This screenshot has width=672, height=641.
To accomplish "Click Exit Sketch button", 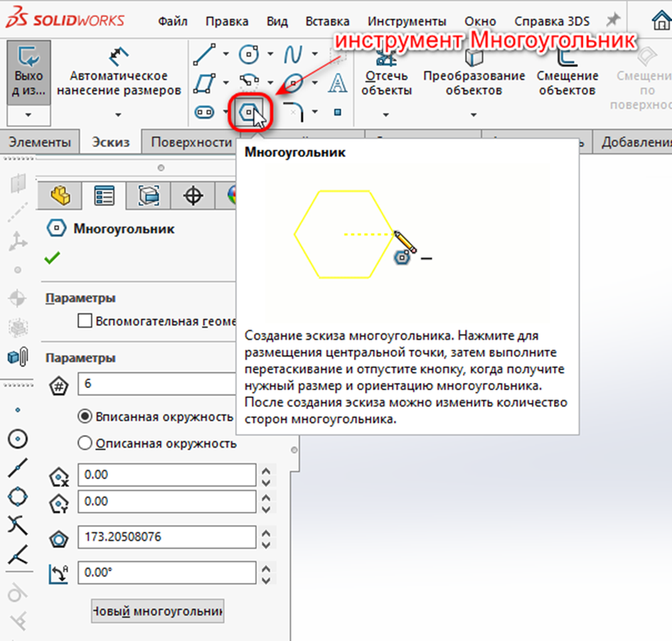I will [x=28, y=72].
